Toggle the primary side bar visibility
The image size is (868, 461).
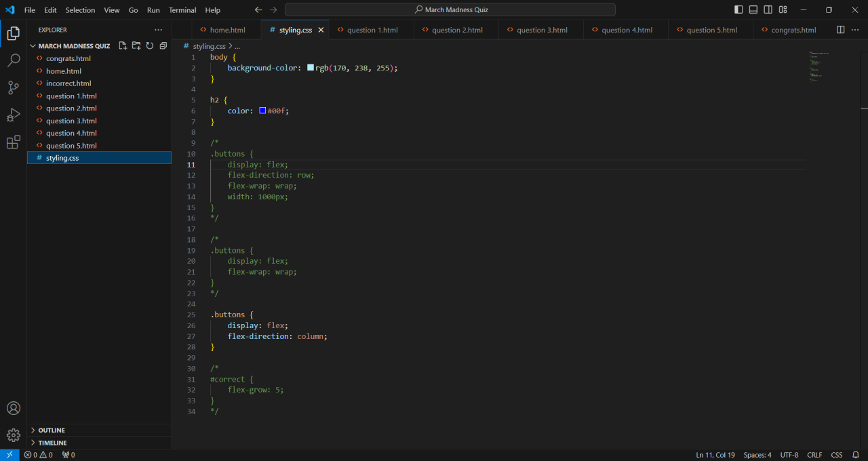pyautogui.click(x=738, y=10)
